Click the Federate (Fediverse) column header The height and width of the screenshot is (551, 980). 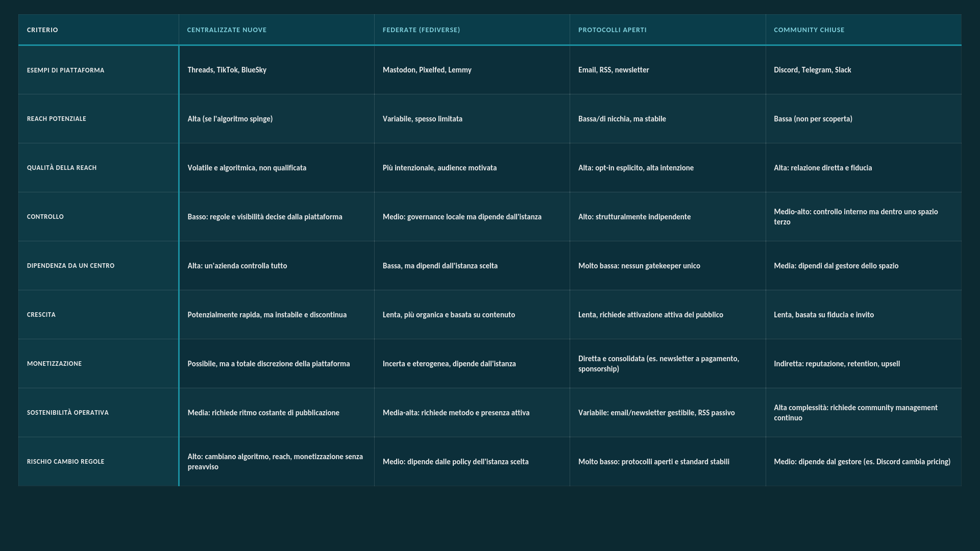[x=421, y=30]
